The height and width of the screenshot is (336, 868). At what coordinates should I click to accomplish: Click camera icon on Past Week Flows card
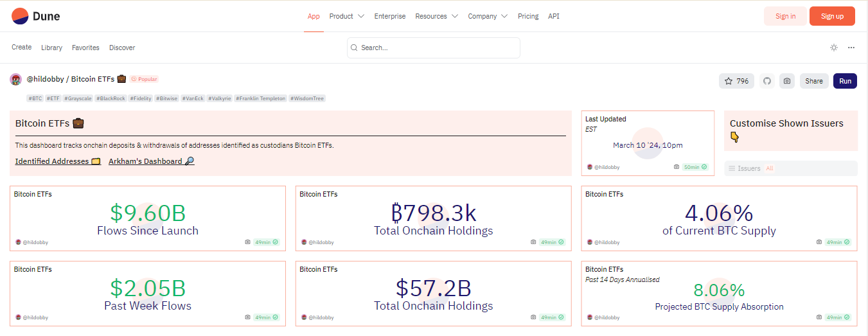(248, 317)
